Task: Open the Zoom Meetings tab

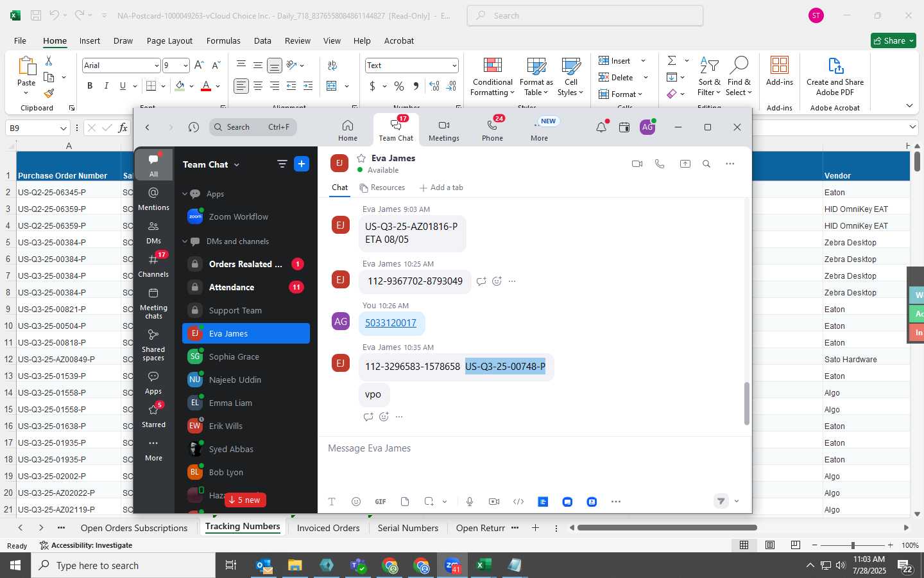Action: click(x=444, y=130)
